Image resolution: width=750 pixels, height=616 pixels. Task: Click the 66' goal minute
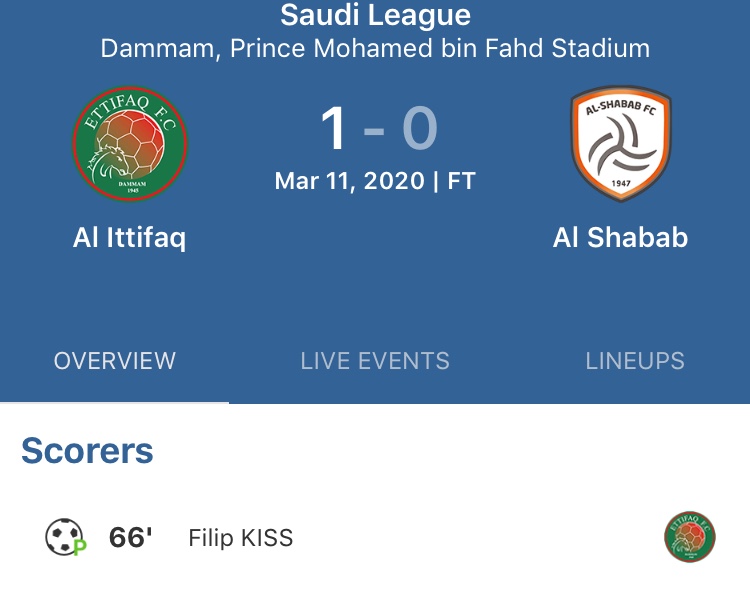click(131, 538)
